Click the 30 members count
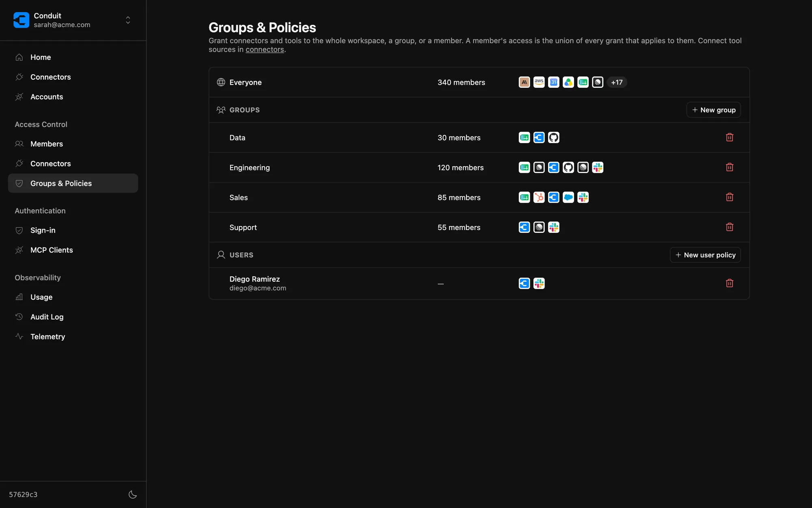 tap(459, 137)
